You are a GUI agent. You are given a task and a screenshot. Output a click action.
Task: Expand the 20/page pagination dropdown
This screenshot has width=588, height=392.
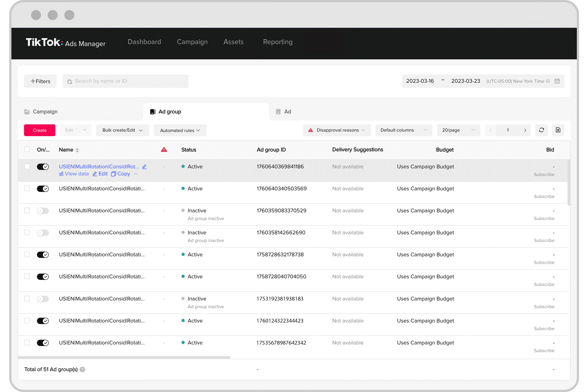point(458,130)
